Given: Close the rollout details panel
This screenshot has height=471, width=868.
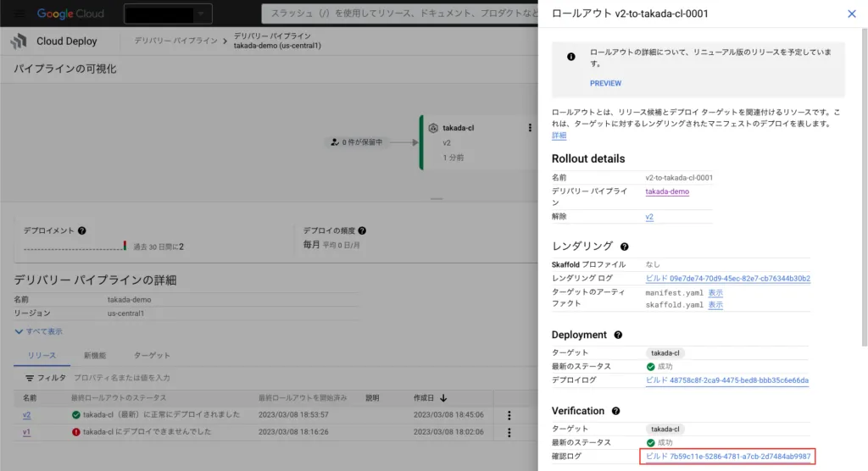Looking at the screenshot, I should [x=851, y=14].
